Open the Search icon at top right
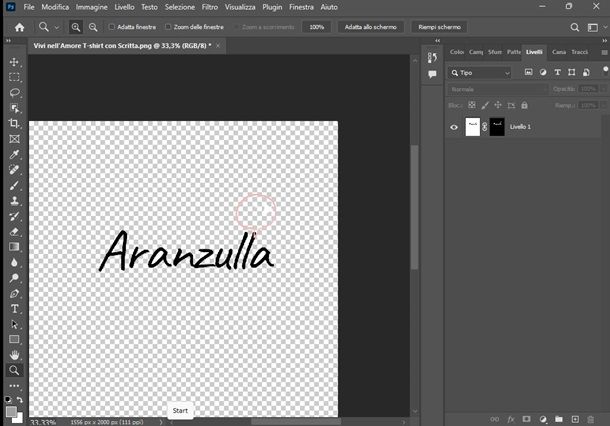 click(575, 27)
